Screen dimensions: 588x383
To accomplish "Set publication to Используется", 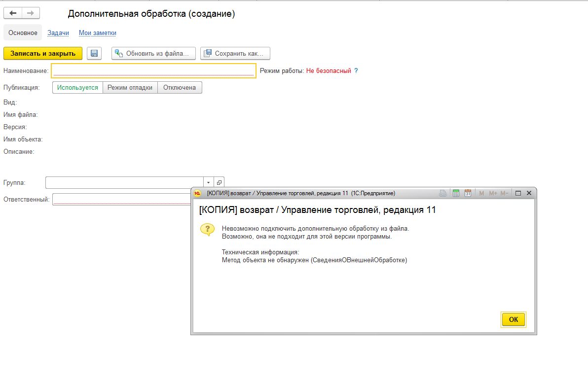I will point(77,88).
